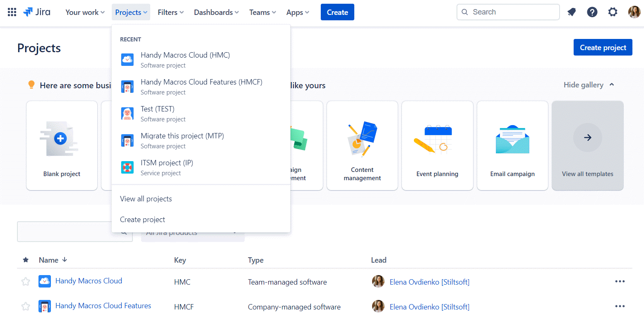Select the Content management template card
The image size is (644, 319).
tap(362, 145)
